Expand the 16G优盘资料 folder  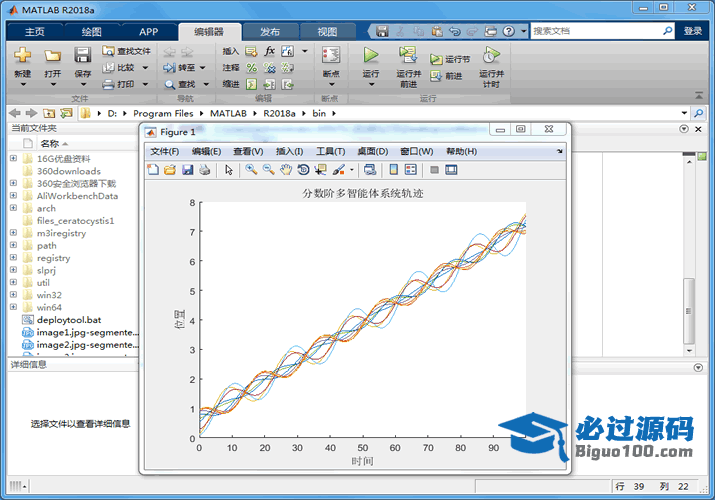tap(13, 158)
